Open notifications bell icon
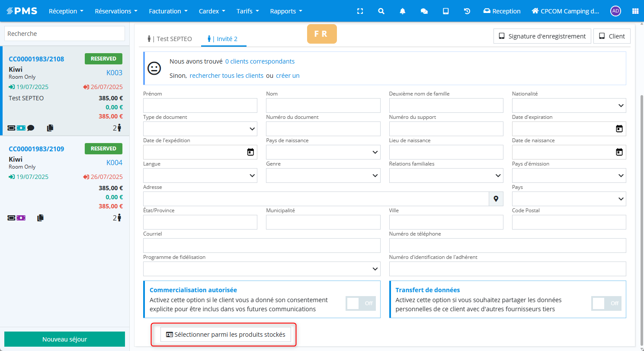This screenshot has width=644, height=351. pos(403,11)
